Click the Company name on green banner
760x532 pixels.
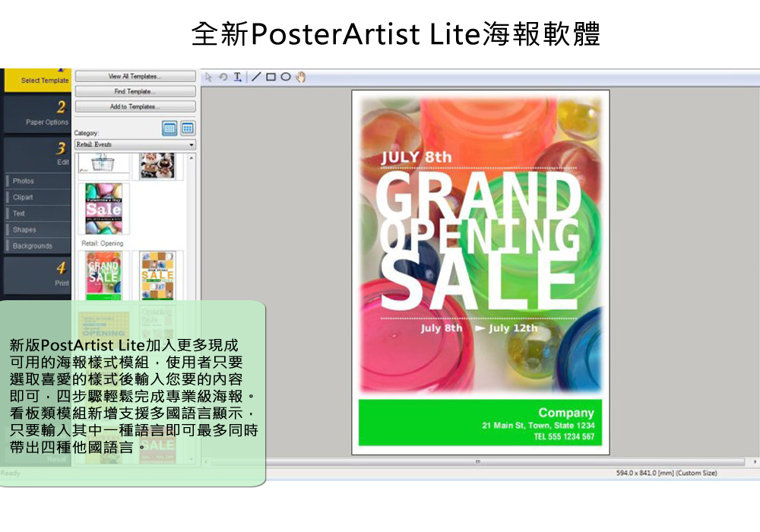566,413
